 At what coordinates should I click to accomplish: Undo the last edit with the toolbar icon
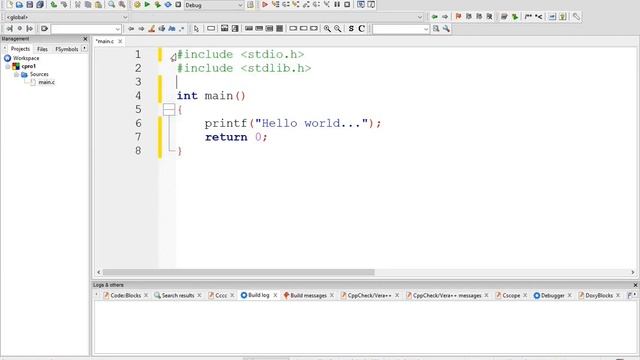pyautogui.click(x=53, y=5)
